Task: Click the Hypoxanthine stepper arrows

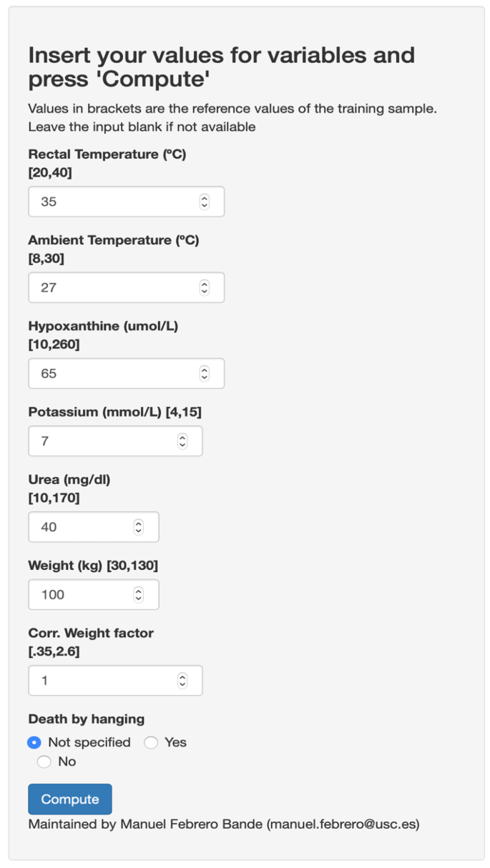Action: tap(205, 373)
